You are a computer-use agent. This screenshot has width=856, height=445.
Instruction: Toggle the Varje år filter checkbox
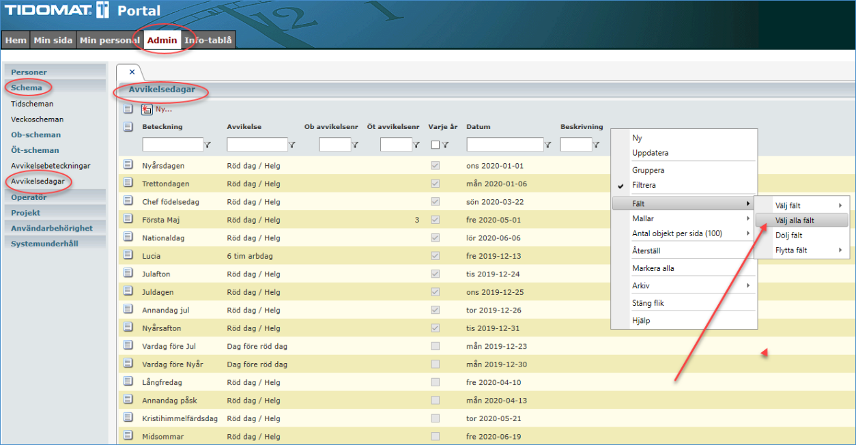(x=435, y=145)
